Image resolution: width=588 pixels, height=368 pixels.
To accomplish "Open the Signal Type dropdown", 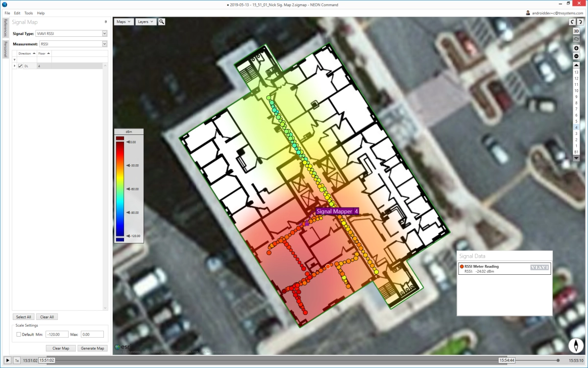I will [105, 33].
